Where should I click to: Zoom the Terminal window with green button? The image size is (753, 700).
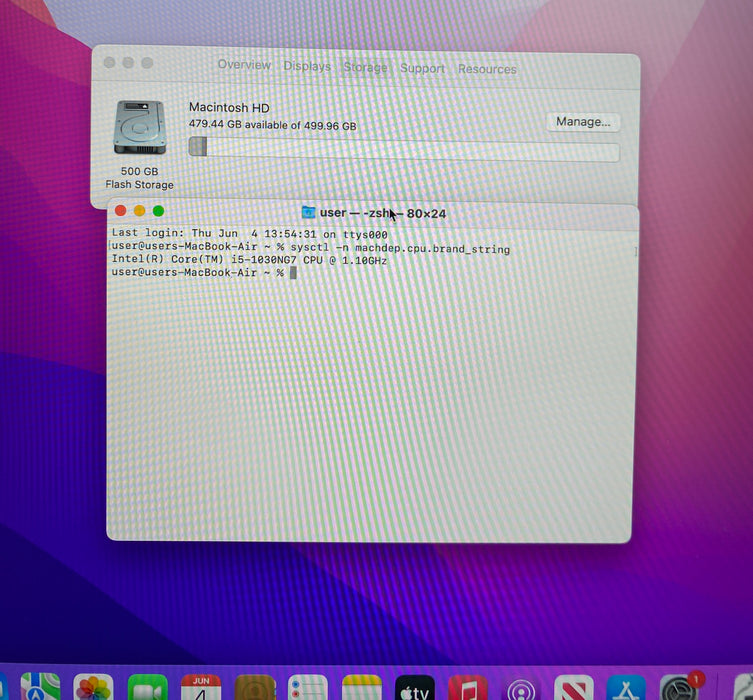click(158, 211)
